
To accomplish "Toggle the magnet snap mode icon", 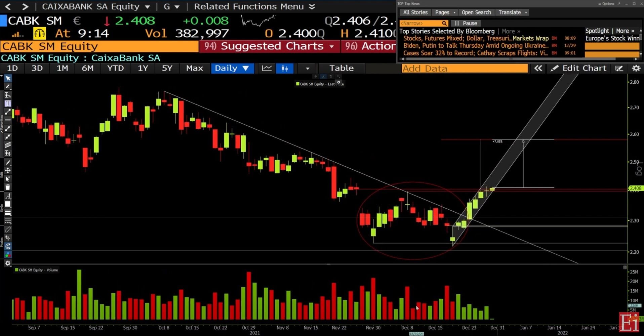I will [8, 246].
